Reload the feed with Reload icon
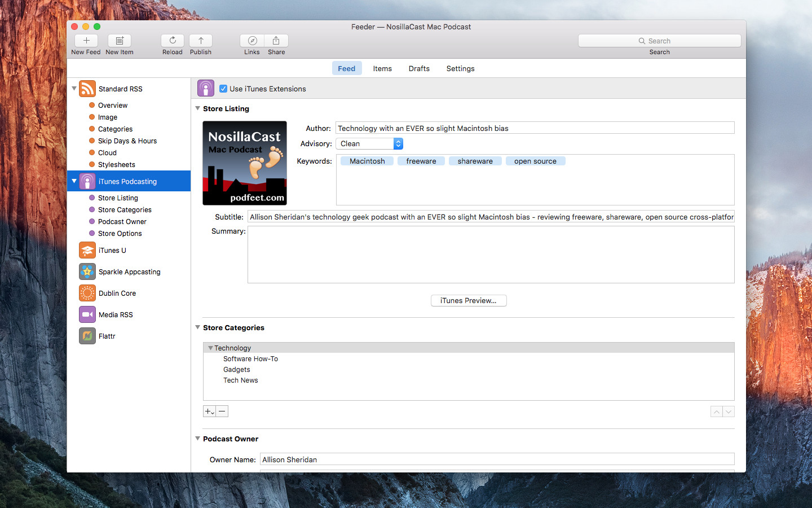The height and width of the screenshot is (508, 812). (173, 41)
